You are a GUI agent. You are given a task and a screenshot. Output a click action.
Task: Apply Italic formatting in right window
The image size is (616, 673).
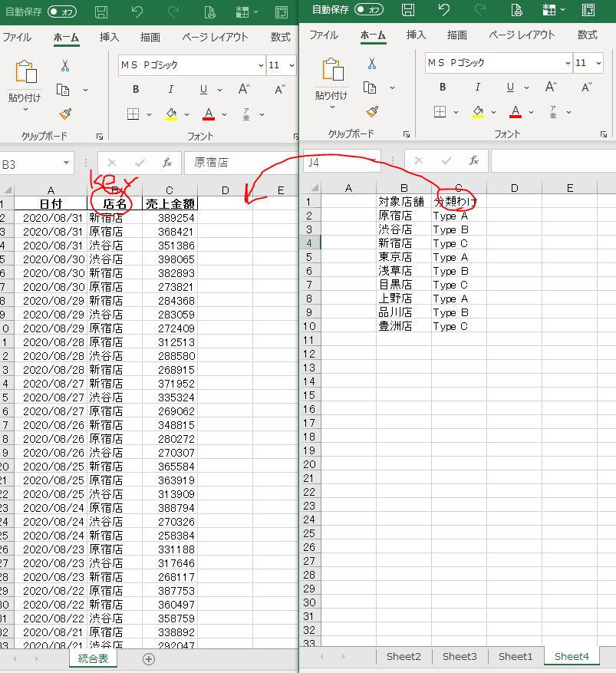(477, 87)
